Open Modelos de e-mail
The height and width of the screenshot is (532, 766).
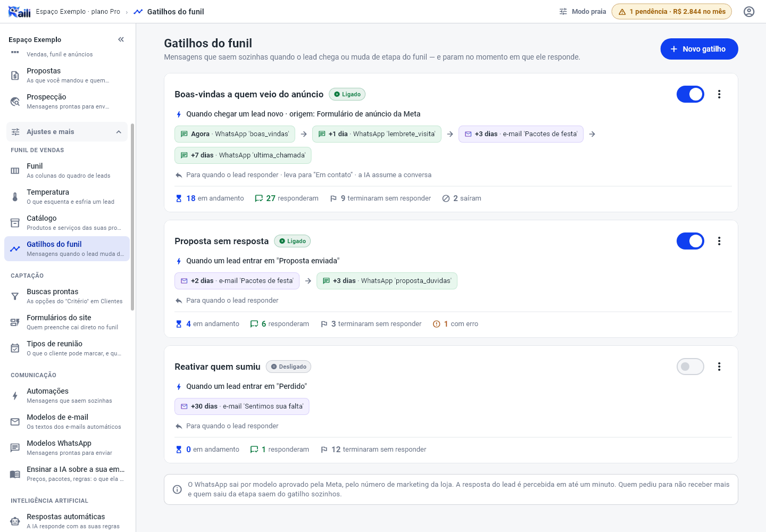click(x=67, y=421)
